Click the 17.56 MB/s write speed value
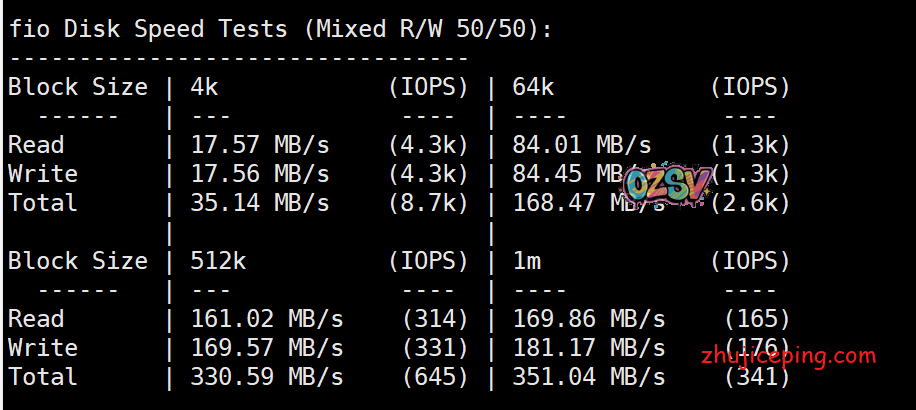The height and width of the screenshot is (410, 916). 259,174
